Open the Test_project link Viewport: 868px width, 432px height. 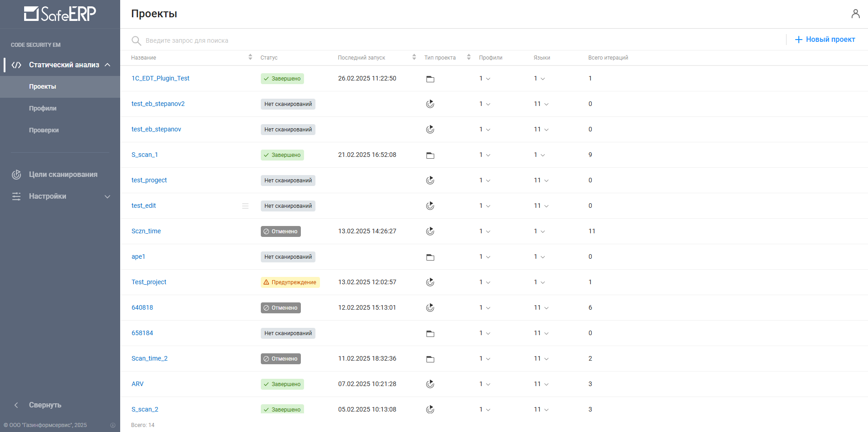(x=149, y=282)
